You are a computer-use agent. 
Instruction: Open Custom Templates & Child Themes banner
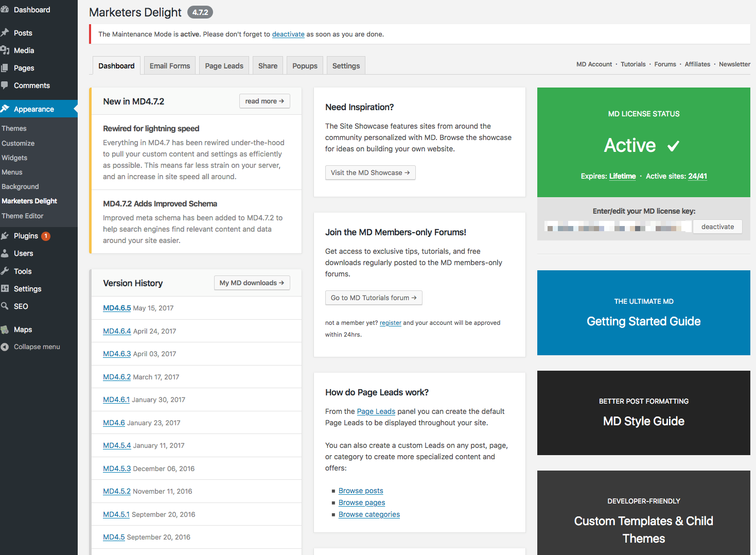(644, 513)
